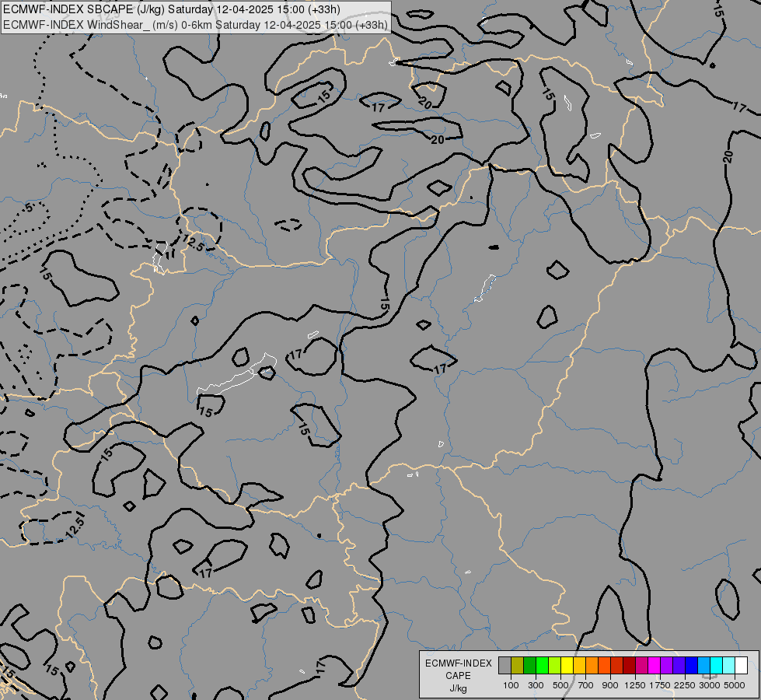Click the WindShear 0-6km title line
This screenshot has height=700, width=761.
(x=195, y=25)
